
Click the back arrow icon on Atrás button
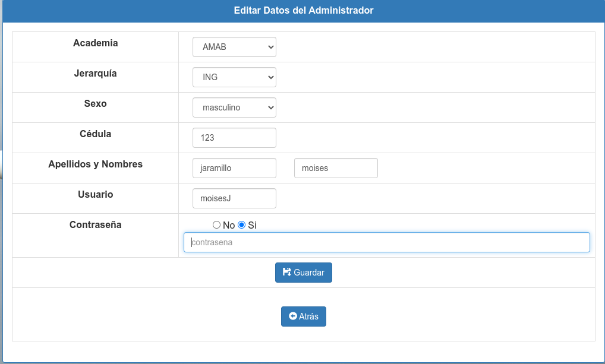[292, 316]
